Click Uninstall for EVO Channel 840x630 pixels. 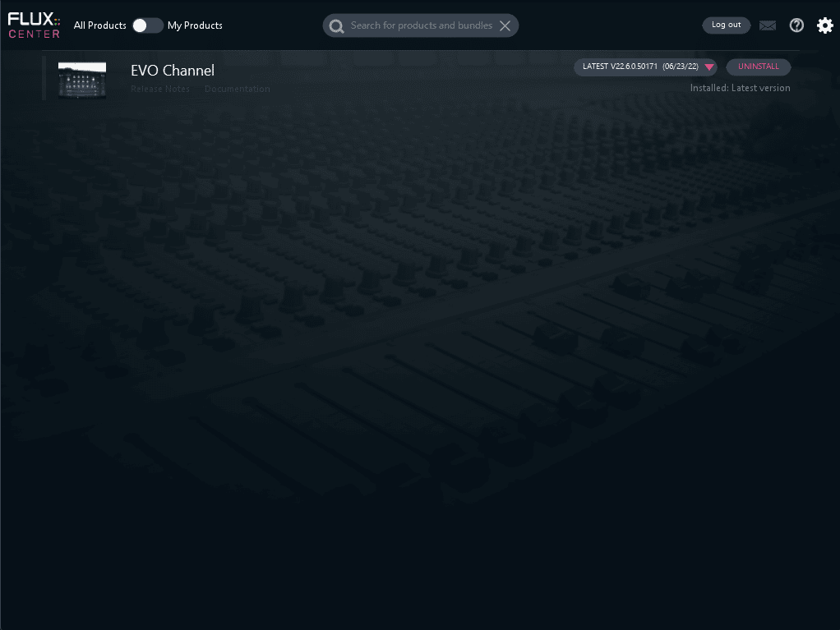pos(758,67)
